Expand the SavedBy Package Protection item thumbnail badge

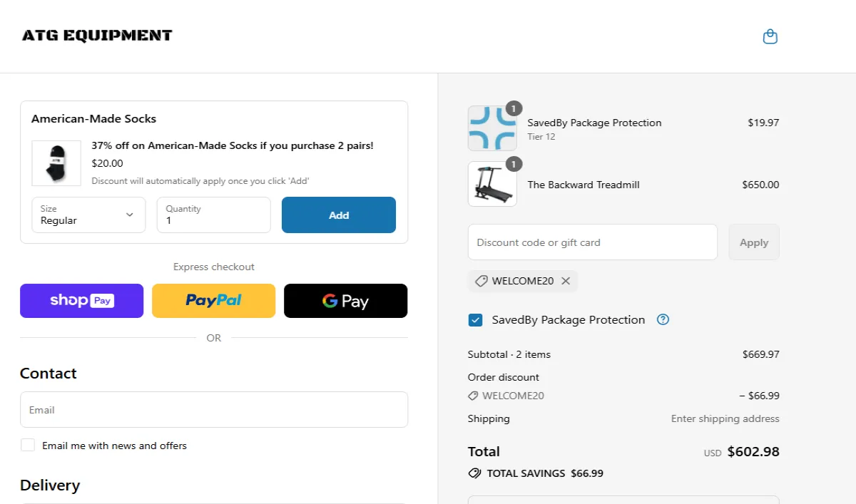coord(514,108)
